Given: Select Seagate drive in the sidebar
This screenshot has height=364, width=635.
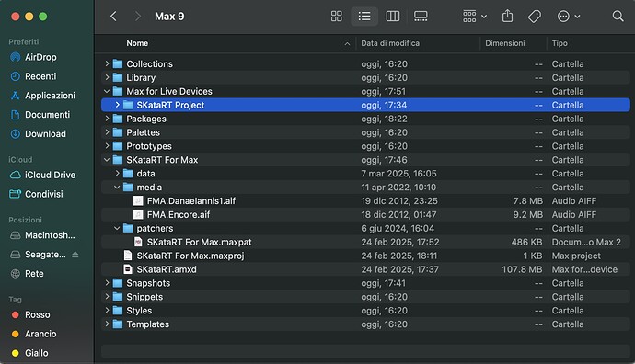Looking at the screenshot, I should point(39,255).
